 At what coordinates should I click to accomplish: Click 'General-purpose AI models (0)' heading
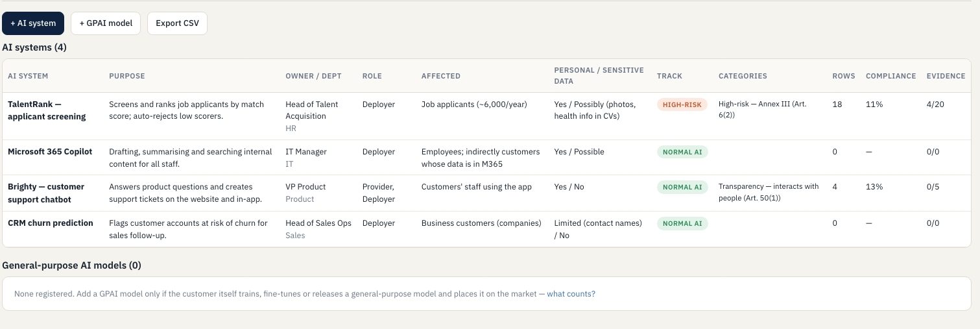(72, 265)
